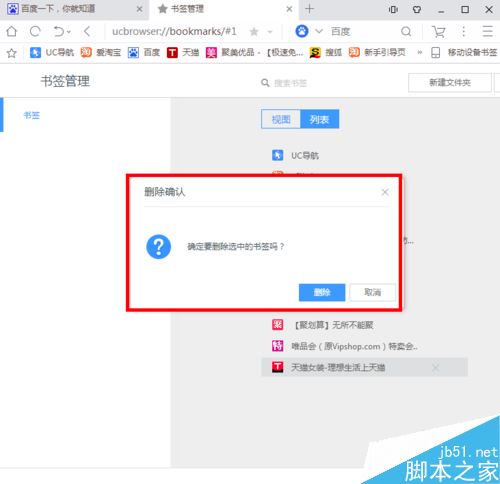Focus the ucbrowser://bookmarks address bar
The height and width of the screenshot is (484, 500).
pos(174,32)
